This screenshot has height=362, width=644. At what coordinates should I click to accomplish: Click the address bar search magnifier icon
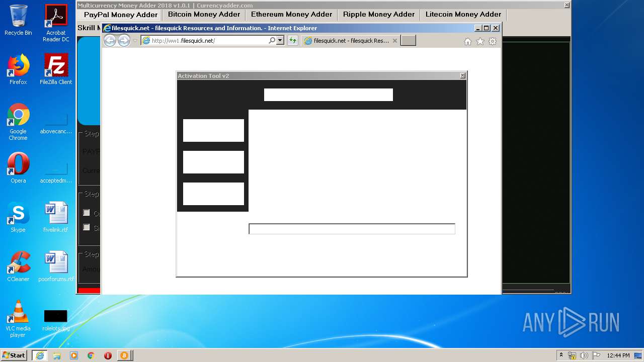coord(272,41)
